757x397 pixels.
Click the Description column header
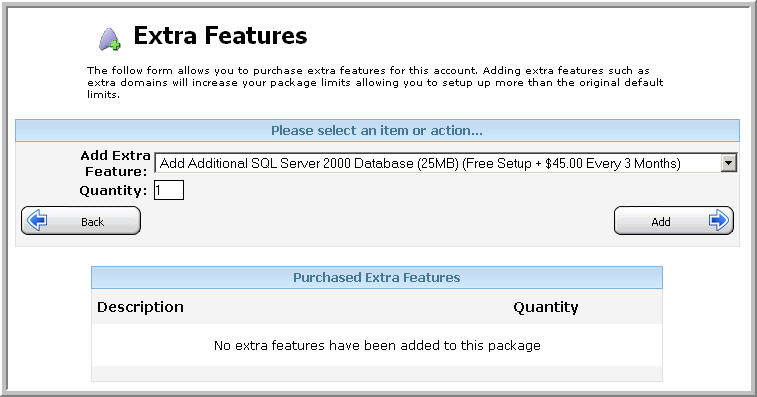tap(140, 307)
